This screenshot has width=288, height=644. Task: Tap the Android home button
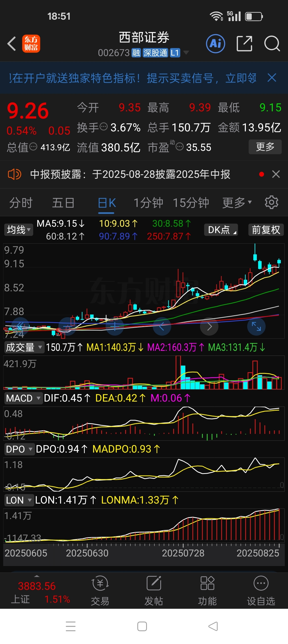pos(142,626)
